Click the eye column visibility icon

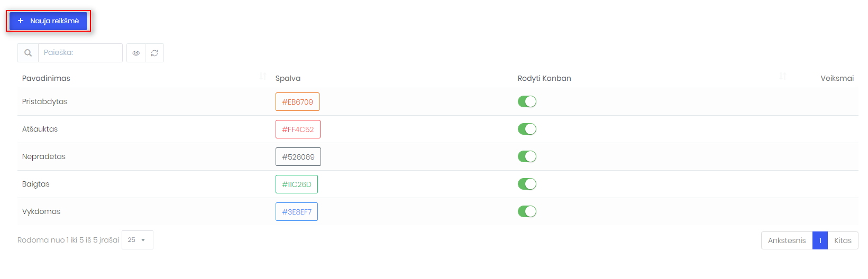(x=136, y=53)
